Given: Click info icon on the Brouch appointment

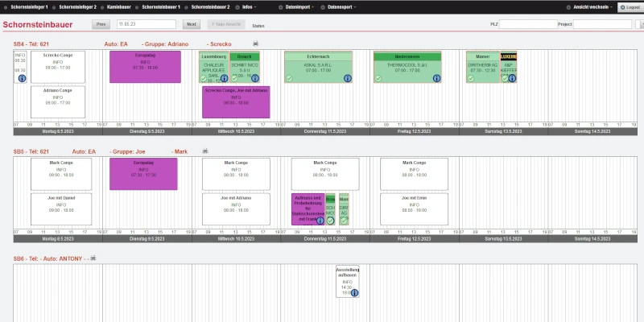Looking at the screenshot, I should (x=257, y=79).
